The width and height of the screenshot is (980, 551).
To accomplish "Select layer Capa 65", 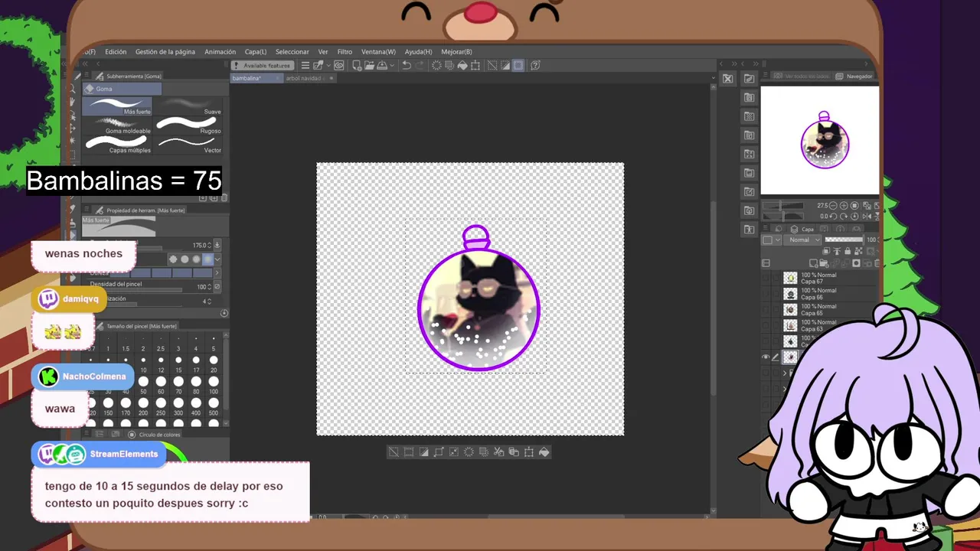I will click(x=830, y=310).
